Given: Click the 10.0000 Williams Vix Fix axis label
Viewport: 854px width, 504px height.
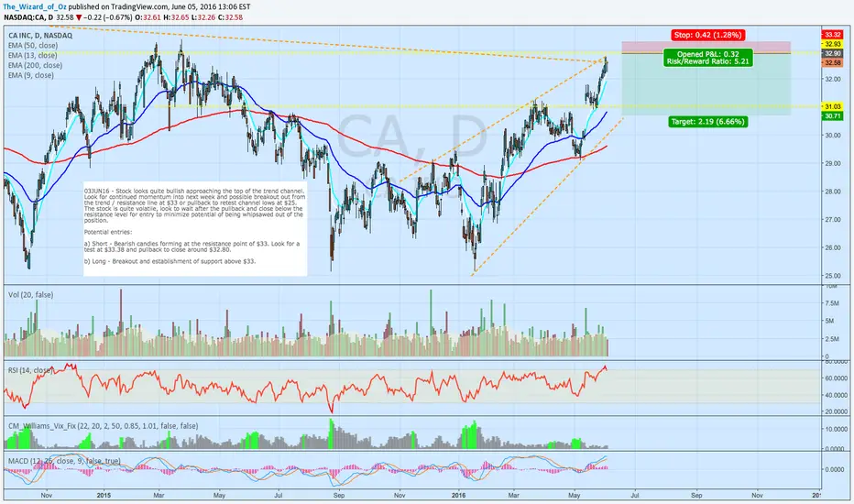Looking at the screenshot, I should pos(836,430).
